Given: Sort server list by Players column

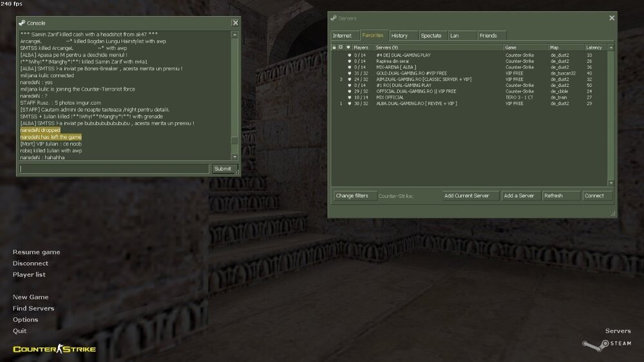Looking at the screenshot, I should (x=362, y=48).
